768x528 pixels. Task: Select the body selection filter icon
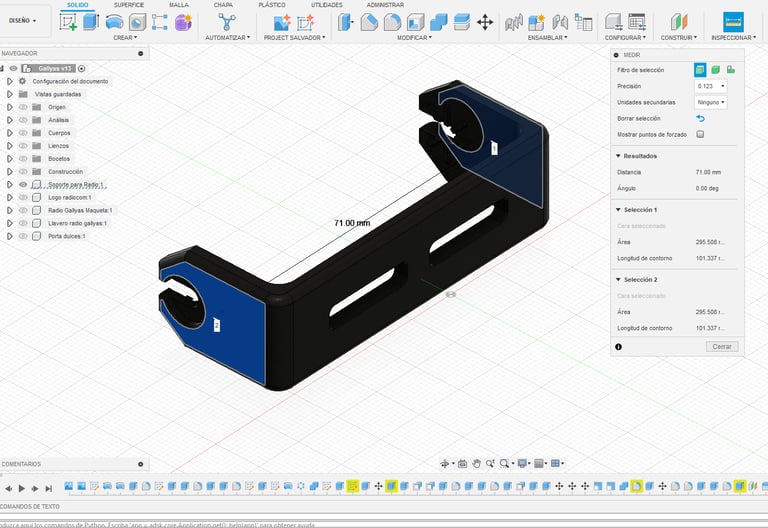point(716,70)
